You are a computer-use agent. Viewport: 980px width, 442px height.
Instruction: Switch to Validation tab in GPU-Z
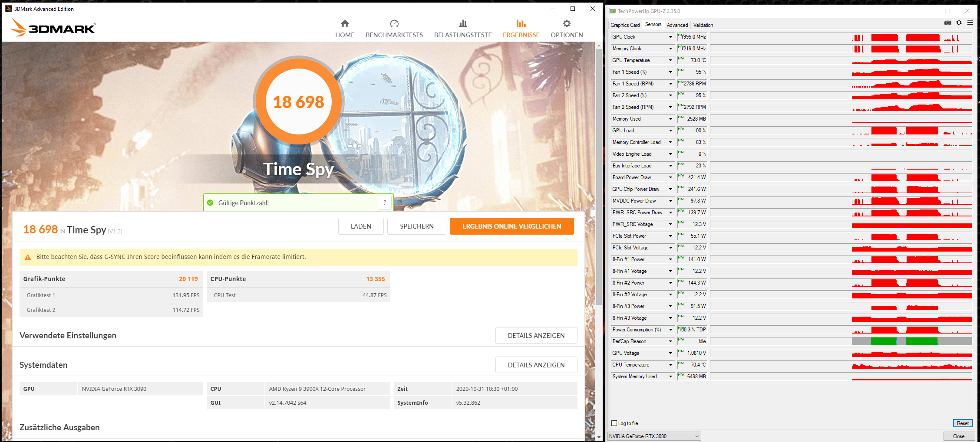(703, 25)
